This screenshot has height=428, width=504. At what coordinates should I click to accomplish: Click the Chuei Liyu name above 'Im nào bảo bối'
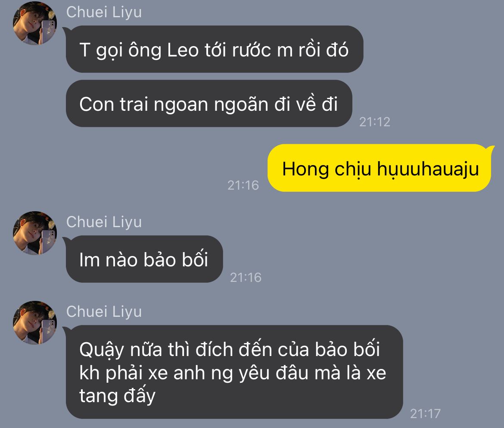104,222
